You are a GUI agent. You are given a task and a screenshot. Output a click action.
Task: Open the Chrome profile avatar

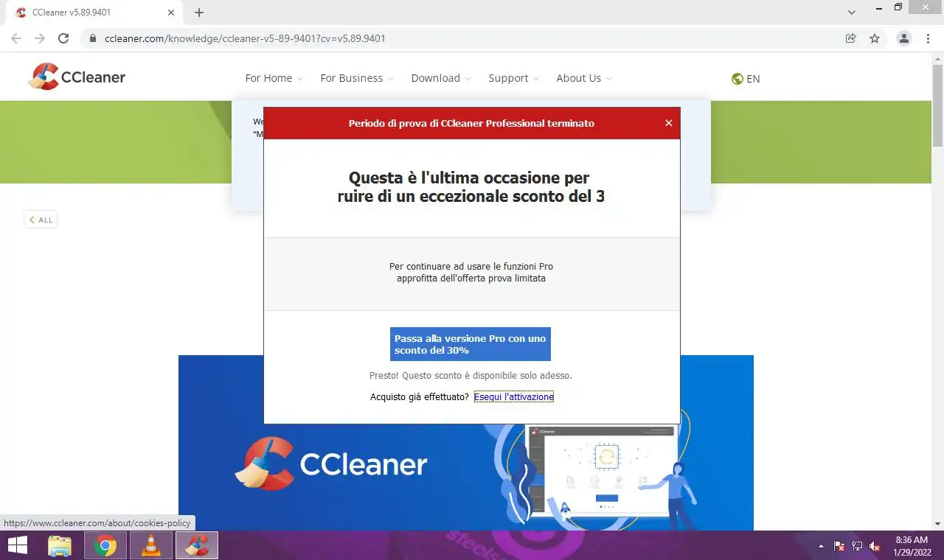point(904,38)
